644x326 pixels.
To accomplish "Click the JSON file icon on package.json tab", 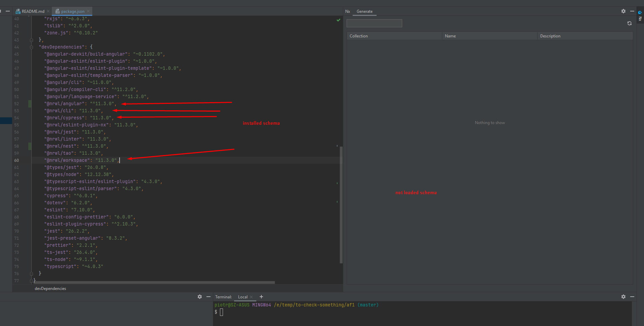I will point(57,11).
